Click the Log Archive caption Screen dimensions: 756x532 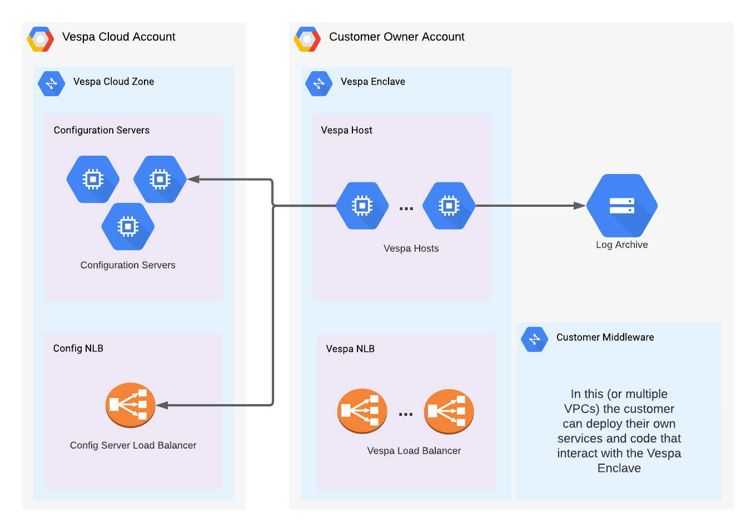pyautogui.click(x=622, y=245)
